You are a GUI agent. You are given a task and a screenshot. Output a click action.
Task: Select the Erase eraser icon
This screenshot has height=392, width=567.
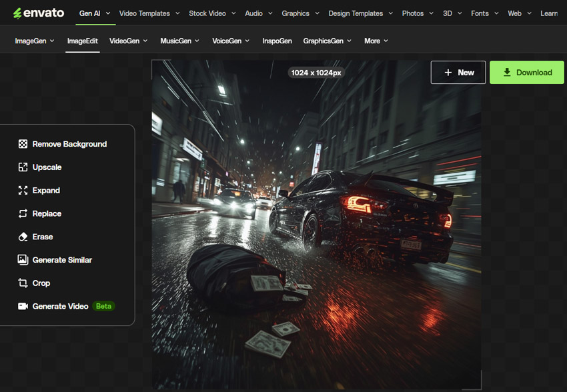[x=23, y=237]
